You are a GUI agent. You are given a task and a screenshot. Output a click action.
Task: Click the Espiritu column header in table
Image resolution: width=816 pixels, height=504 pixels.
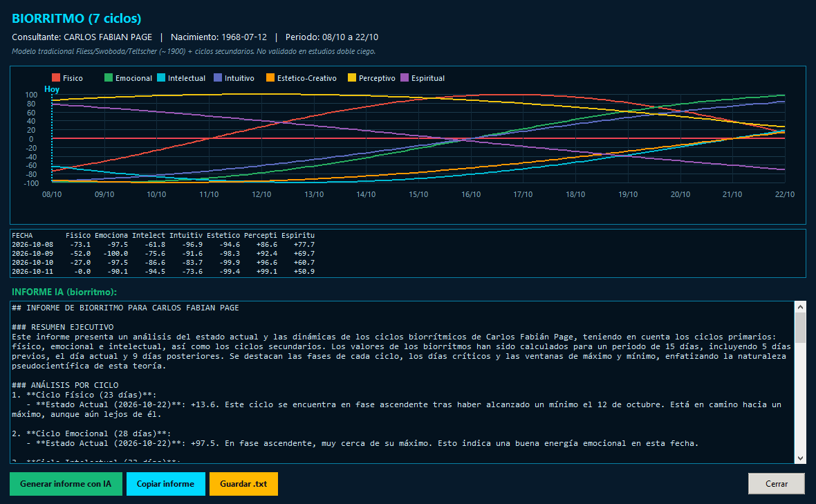298,236
